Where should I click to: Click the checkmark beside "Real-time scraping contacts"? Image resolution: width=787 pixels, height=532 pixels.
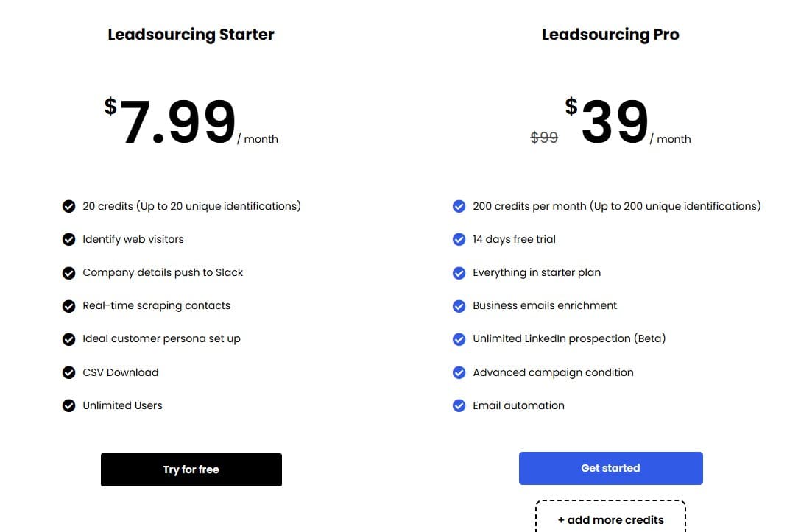(x=68, y=305)
